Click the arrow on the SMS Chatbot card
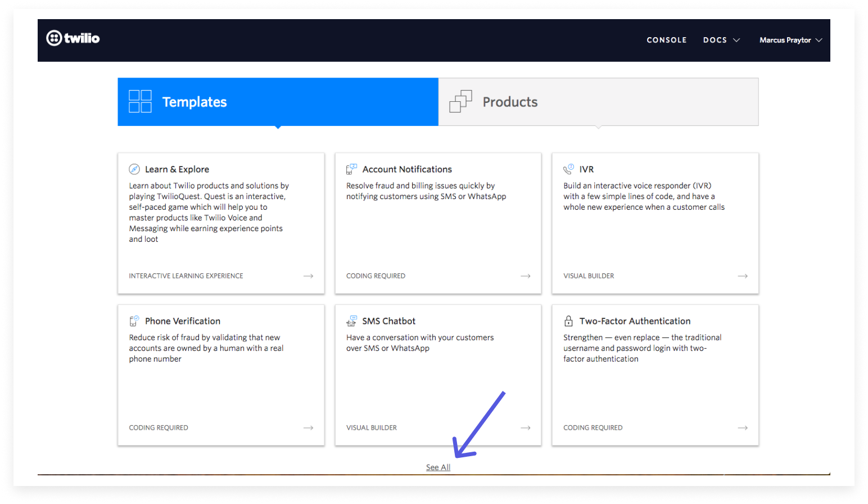The width and height of the screenshot is (868, 504). pyautogui.click(x=526, y=427)
